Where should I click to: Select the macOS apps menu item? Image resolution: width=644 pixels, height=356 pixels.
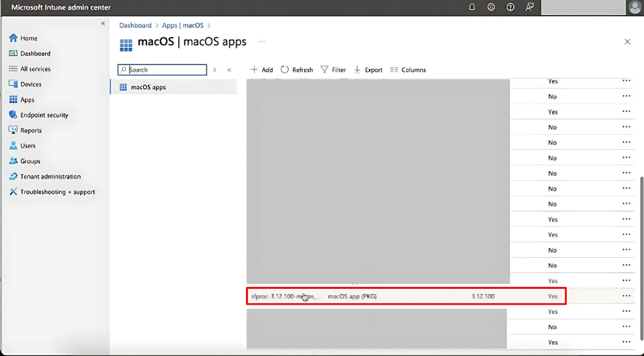coord(174,87)
